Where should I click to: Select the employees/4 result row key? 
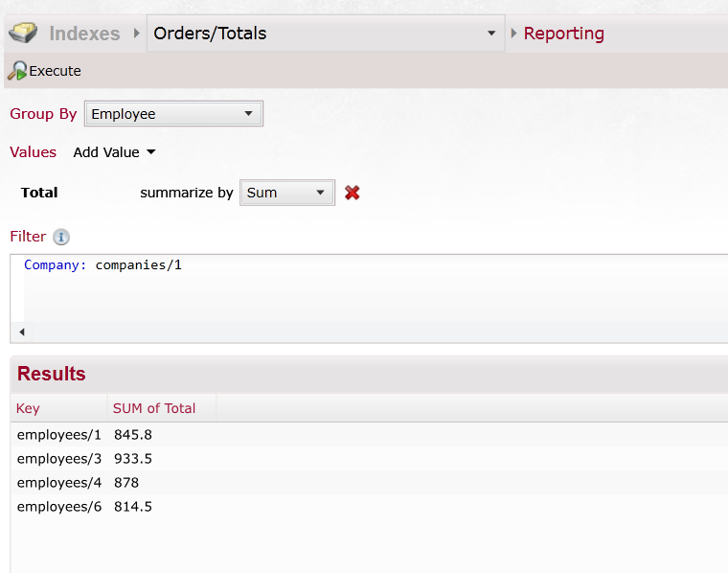coord(59,483)
